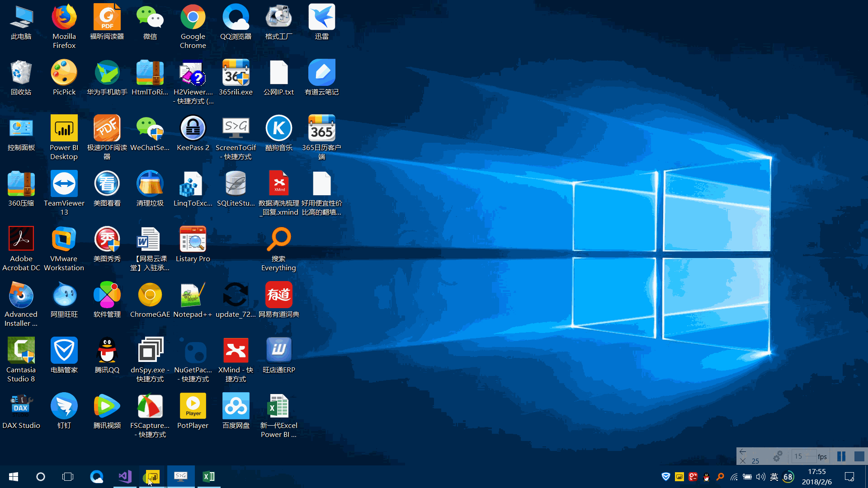
Task: Stop the ScreenToGif recording
Action: (x=859, y=456)
